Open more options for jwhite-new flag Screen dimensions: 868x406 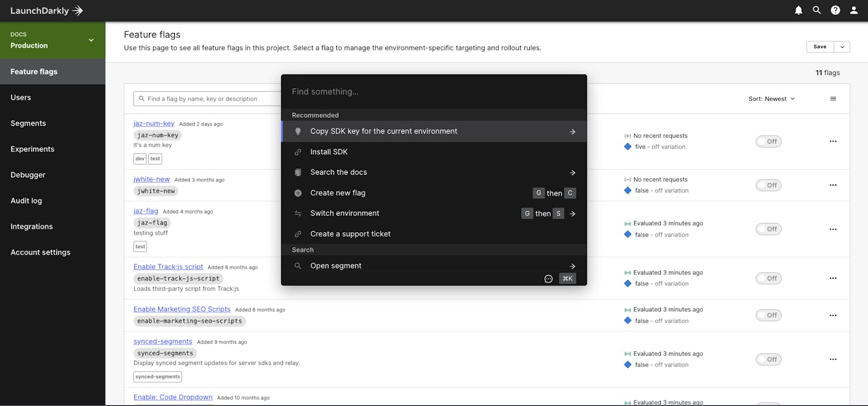pos(833,185)
